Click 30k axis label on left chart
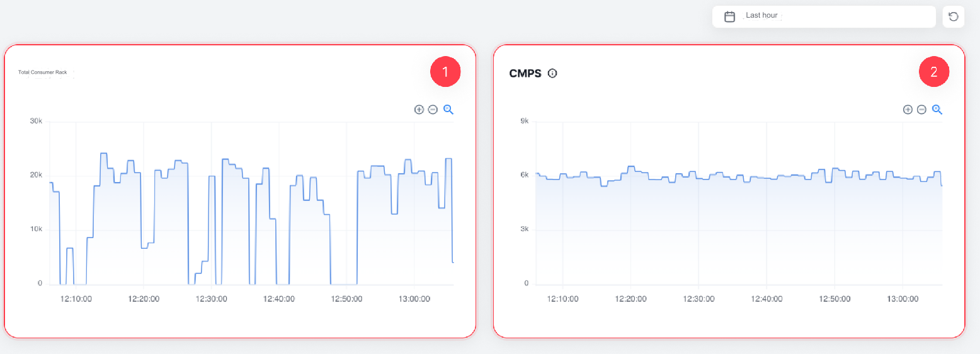The image size is (980, 354). [36, 121]
